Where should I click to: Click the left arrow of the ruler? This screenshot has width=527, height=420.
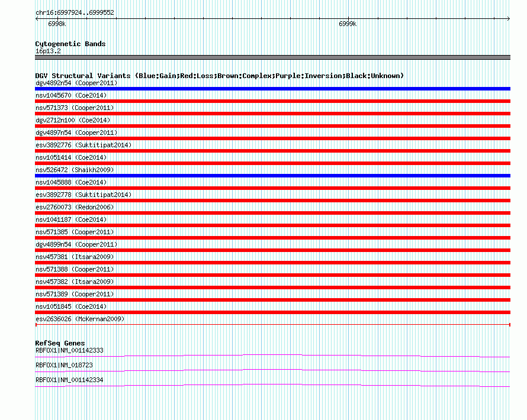37,19
